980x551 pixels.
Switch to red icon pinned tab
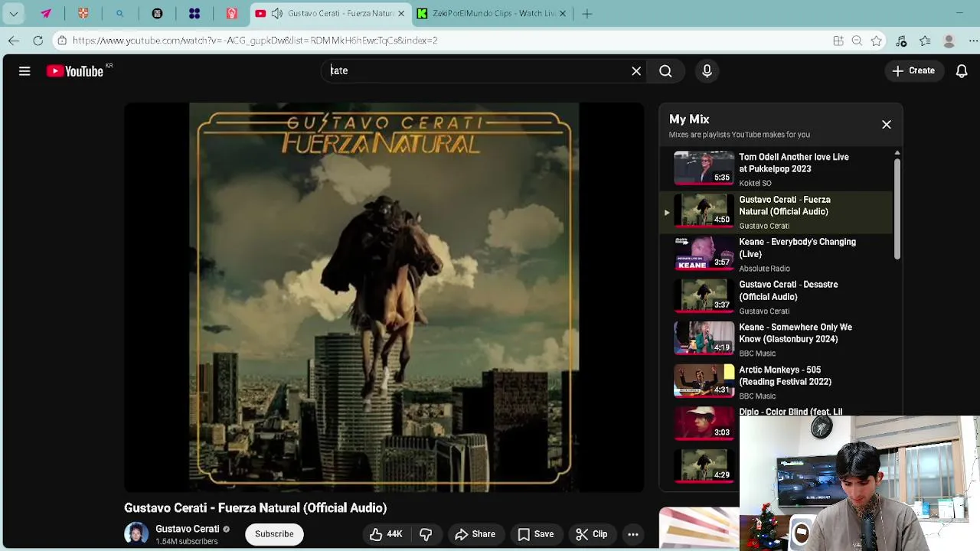[231, 14]
